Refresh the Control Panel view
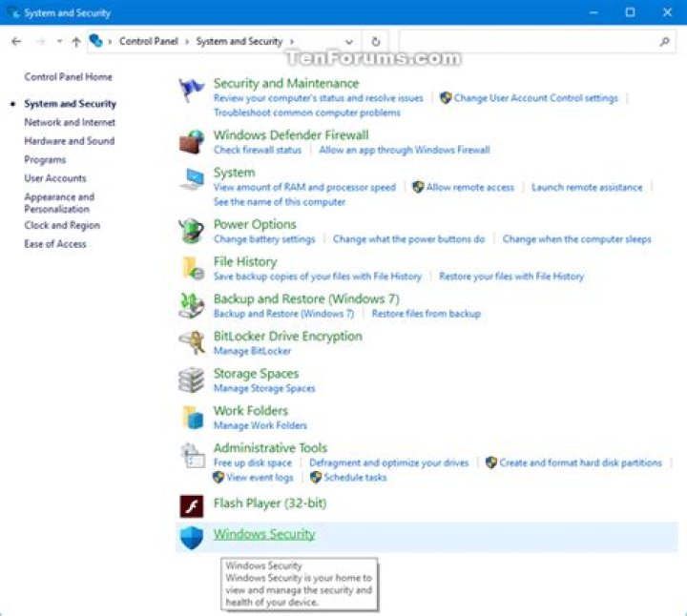Screen dimensions: 687x616 click(376, 42)
